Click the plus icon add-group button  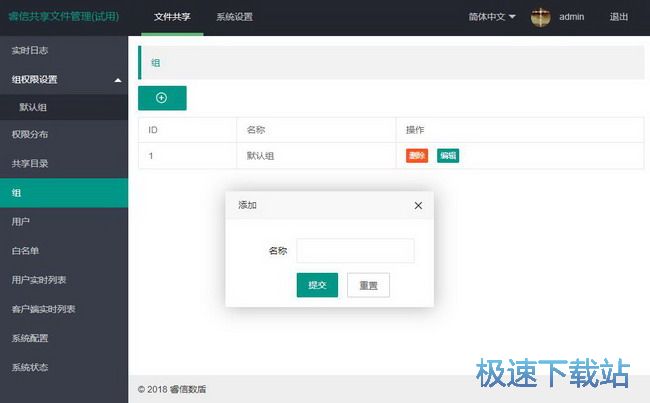click(162, 98)
